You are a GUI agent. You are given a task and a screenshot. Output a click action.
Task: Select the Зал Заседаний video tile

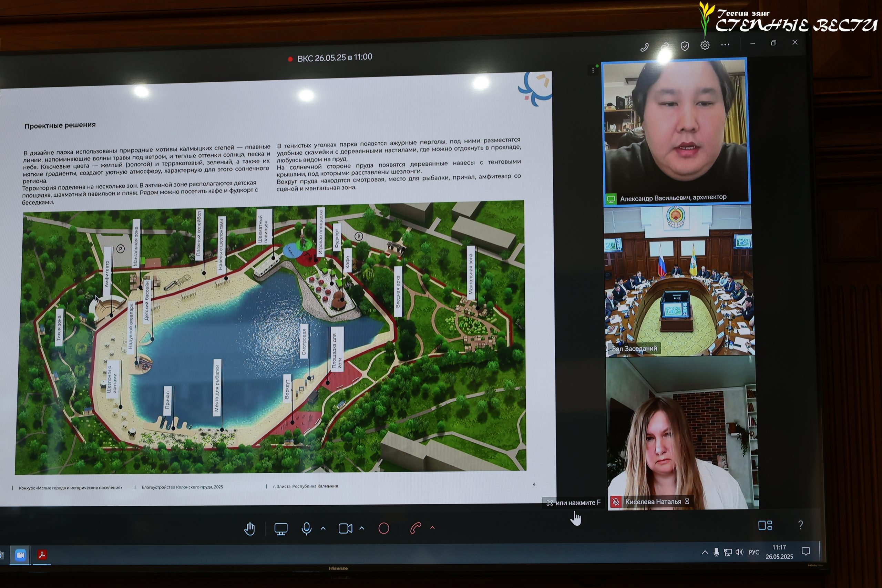pos(679,280)
